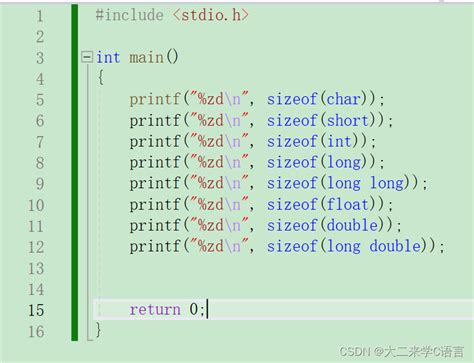474x363 pixels.
Task: Click line number 13 in the gutter
Action: point(36,268)
